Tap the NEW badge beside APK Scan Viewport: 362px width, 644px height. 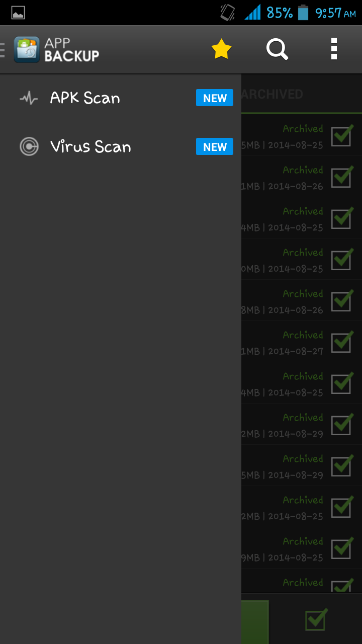click(x=215, y=98)
